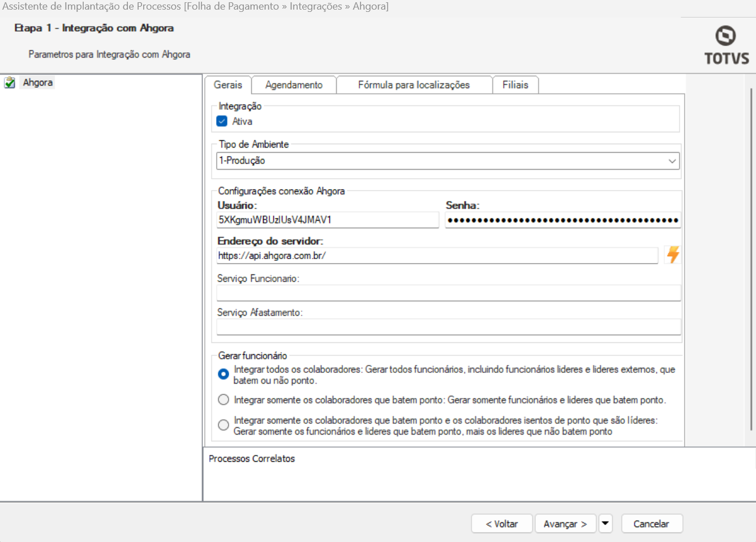The width and height of the screenshot is (756, 542).
Task: Click the 'Gerar funcionário' group label
Action: tap(252, 356)
